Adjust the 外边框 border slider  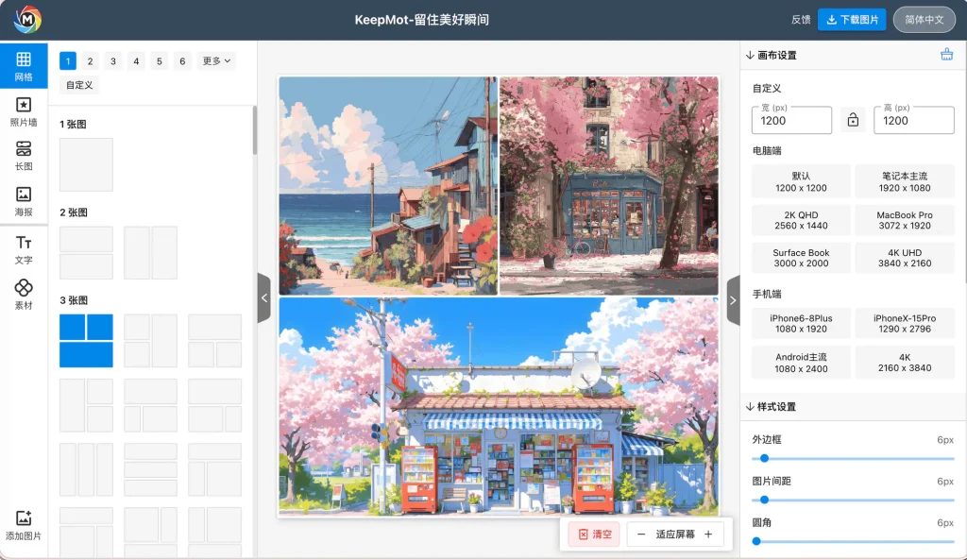pyautogui.click(x=764, y=458)
